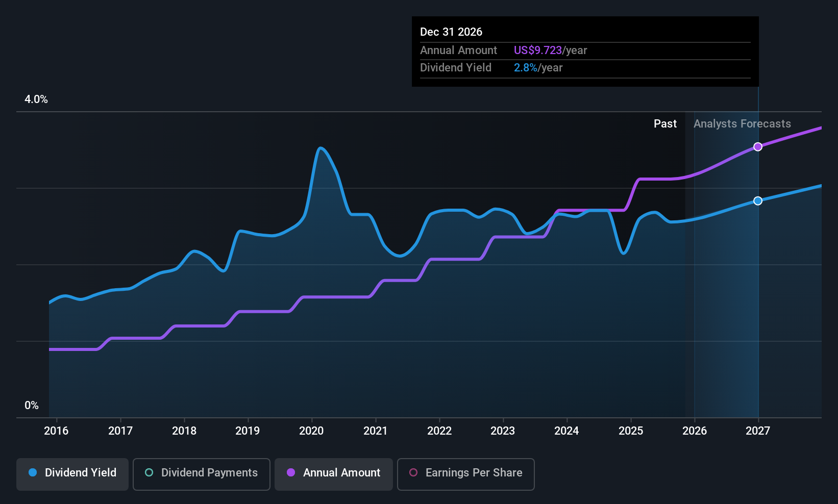838x504 pixels.
Task: Click the 2016 x-axis year label
Action: (x=56, y=431)
